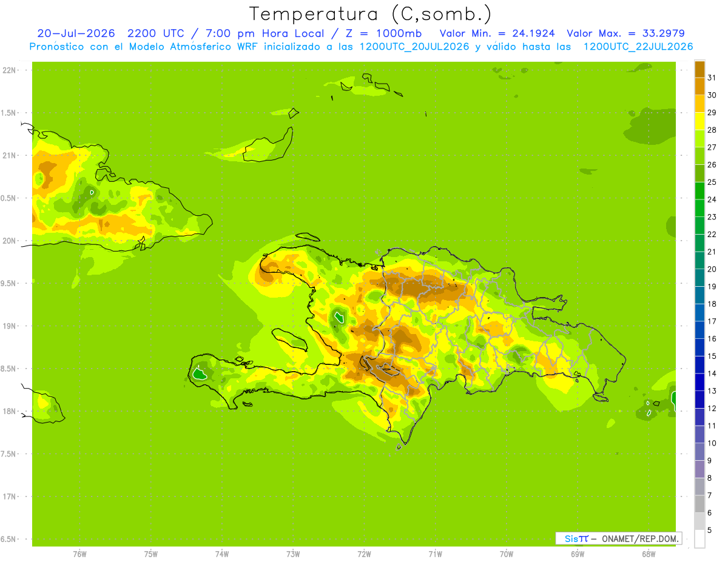Select the light green swatch between 26 and 27
This screenshot has width=728, height=562.
tap(699, 156)
